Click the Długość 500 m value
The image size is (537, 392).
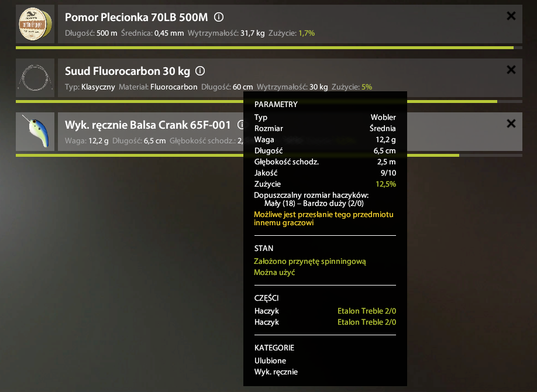(x=107, y=33)
